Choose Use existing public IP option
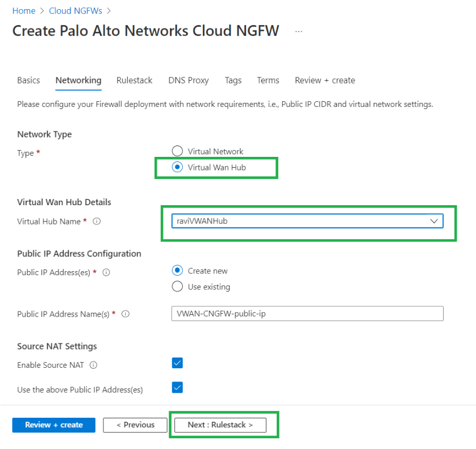Viewport: 476px width, 449px height. [x=177, y=286]
